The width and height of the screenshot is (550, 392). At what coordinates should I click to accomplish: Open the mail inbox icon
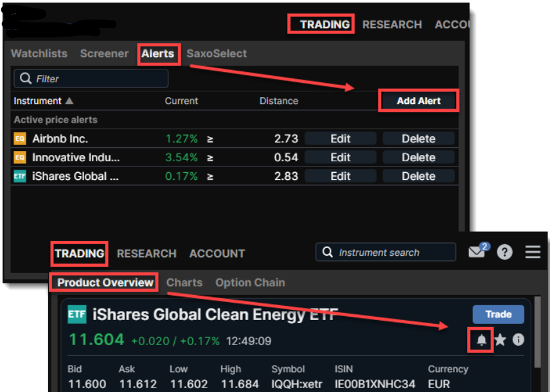[x=476, y=252]
